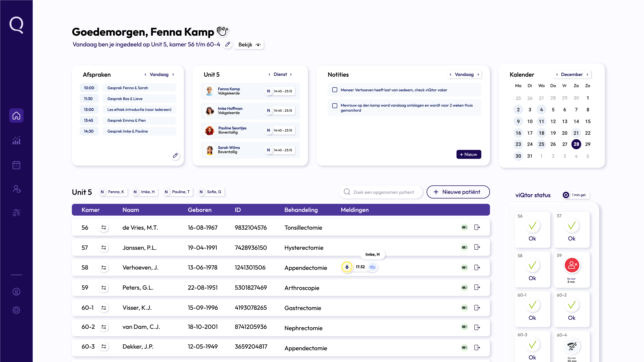Check the Mevrouw op den kamp note
644x362 pixels.
click(x=335, y=105)
